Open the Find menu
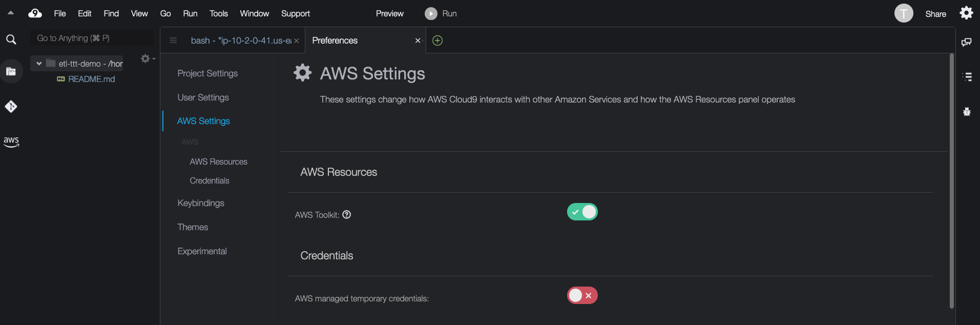980x325 pixels. click(111, 14)
